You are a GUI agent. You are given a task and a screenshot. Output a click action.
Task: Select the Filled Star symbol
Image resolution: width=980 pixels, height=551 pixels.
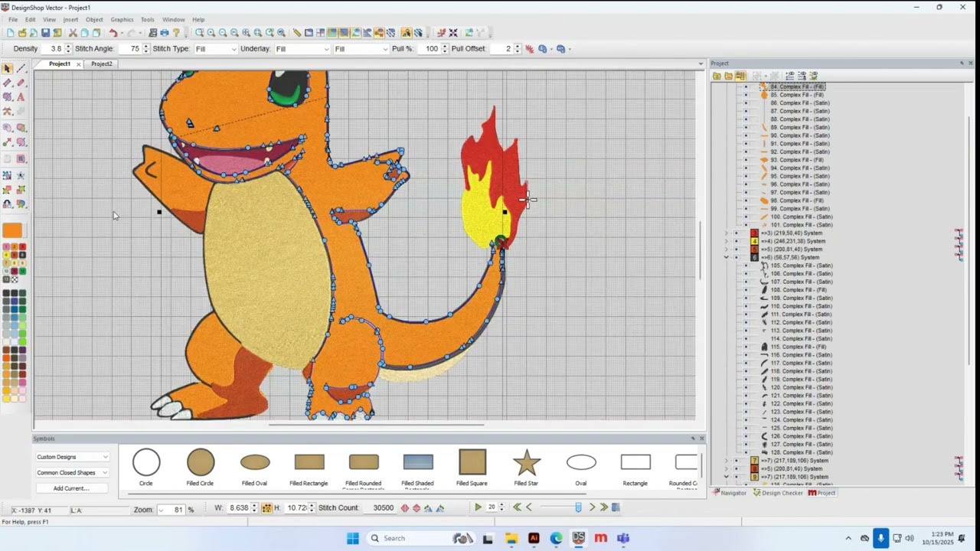526,468
